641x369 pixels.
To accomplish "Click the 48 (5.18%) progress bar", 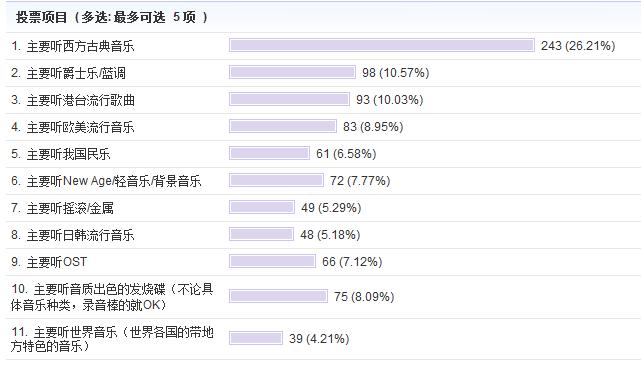I will point(261,234).
